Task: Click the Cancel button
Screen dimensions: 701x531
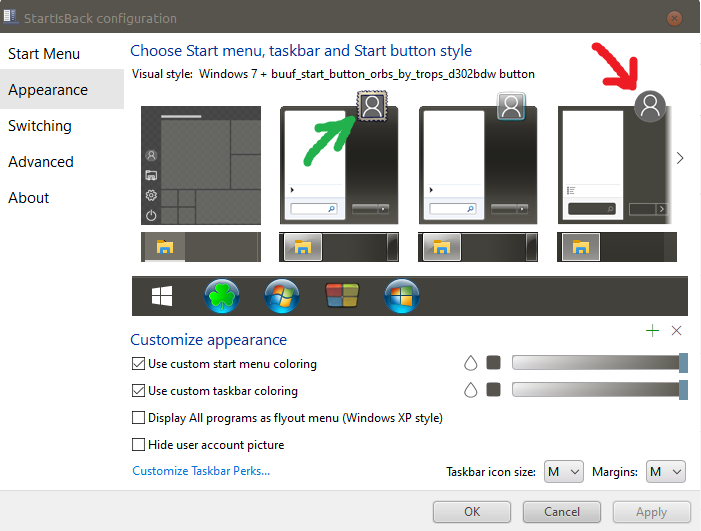Action: point(562,512)
